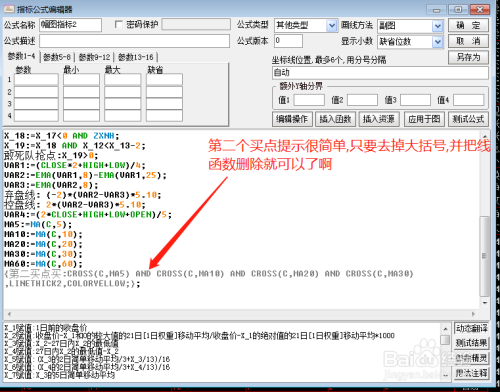Click the ',LINETHICK2,COLORYELLOW;};' line

tap(72, 284)
